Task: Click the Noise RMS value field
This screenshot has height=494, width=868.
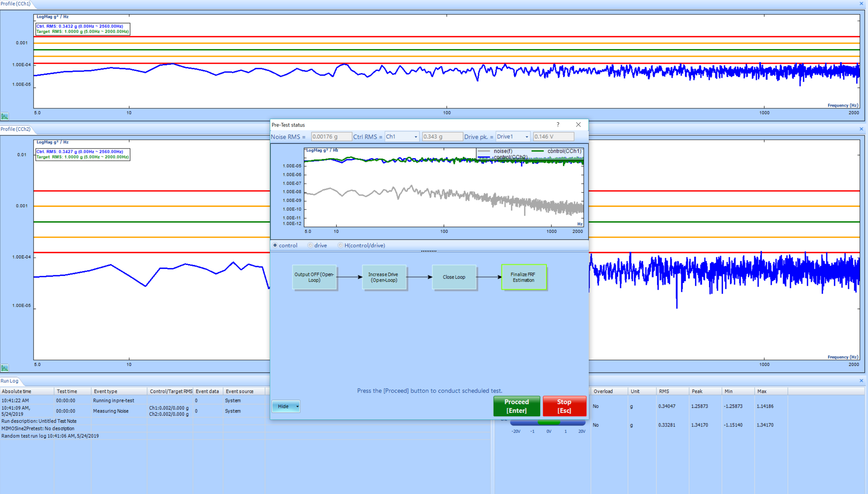Action: (331, 137)
